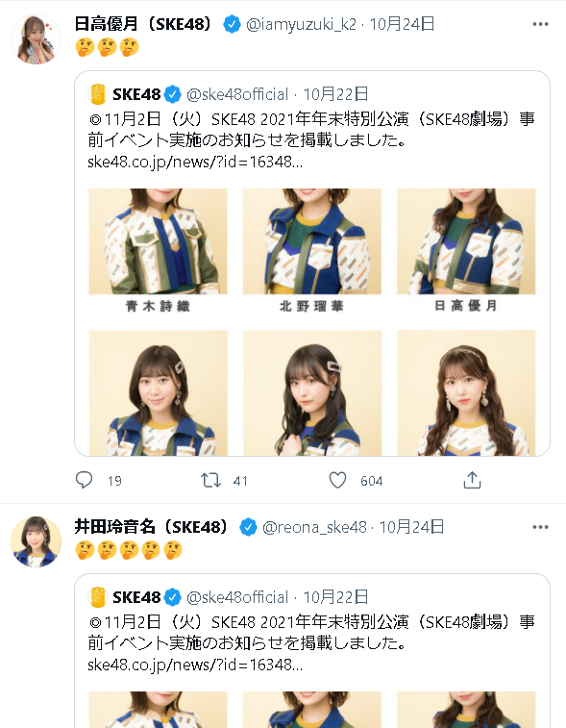Open @iamyuzuki_k2 handle link
The width and height of the screenshot is (566, 728).
coord(301,24)
